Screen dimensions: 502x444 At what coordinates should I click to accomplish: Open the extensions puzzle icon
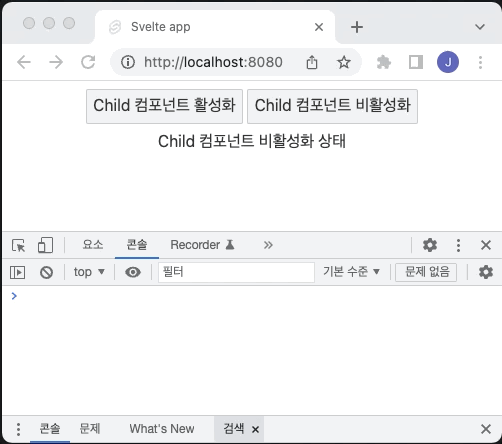click(383, 62)
